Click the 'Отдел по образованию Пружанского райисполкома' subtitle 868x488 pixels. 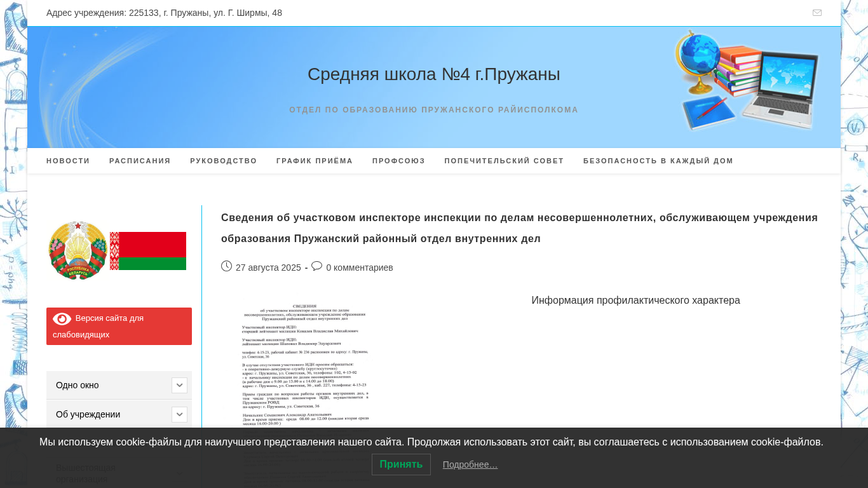pyautogui.click(x=434, y=110)
